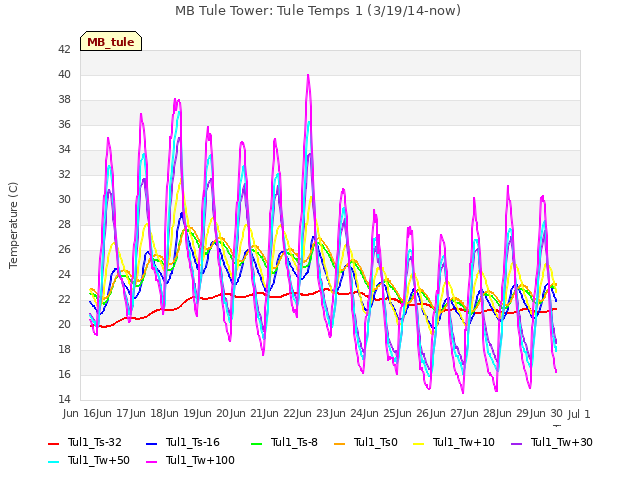Click the MB_tule label box

tap(111, 41)
